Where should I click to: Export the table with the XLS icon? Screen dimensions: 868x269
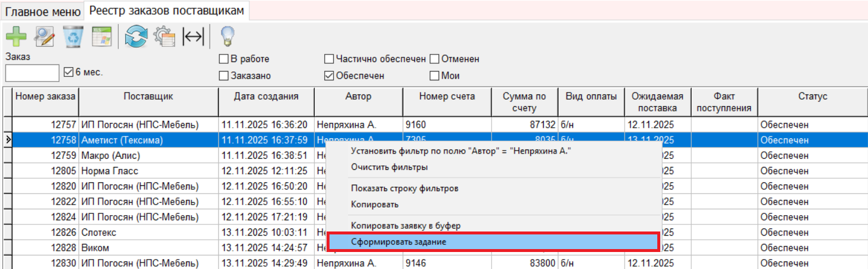click(102, 37)
